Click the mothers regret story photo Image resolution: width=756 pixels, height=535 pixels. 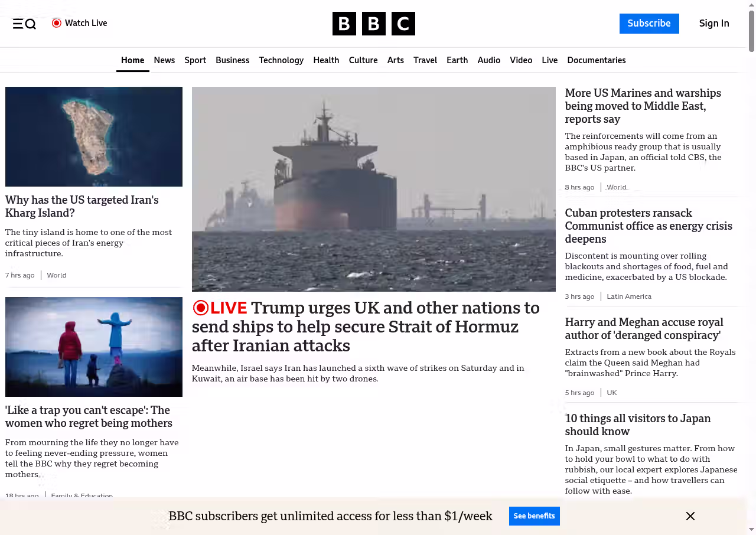pyautogui.click(x=94, y=347)
